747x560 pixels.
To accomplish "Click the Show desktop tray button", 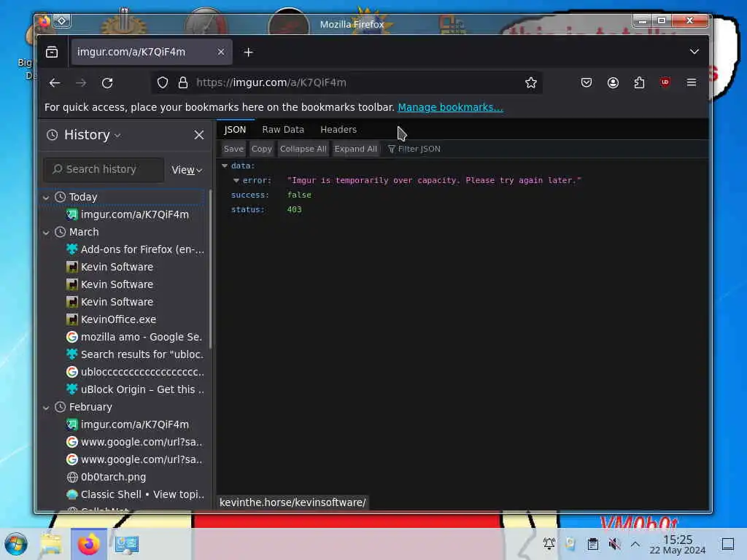I will click(x=728, y=544).
